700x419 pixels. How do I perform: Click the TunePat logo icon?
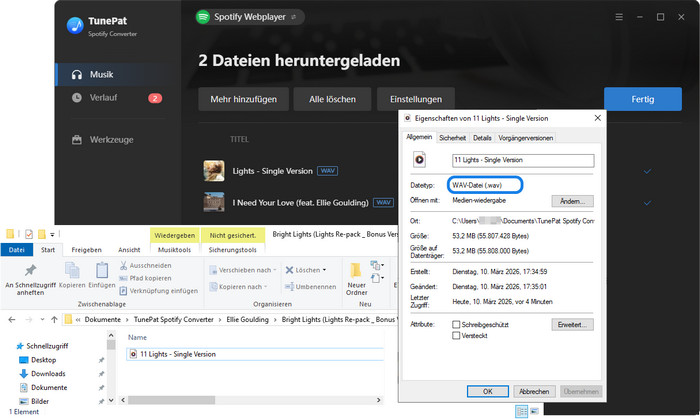click(75, 26)
